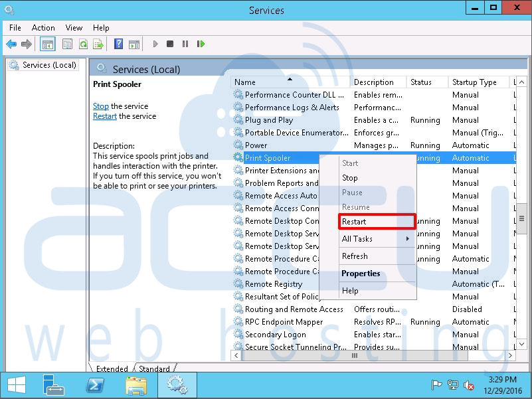The image size is (532, 399).
Task: Open the blue question-mark Help icon
Action: [118, 44]
